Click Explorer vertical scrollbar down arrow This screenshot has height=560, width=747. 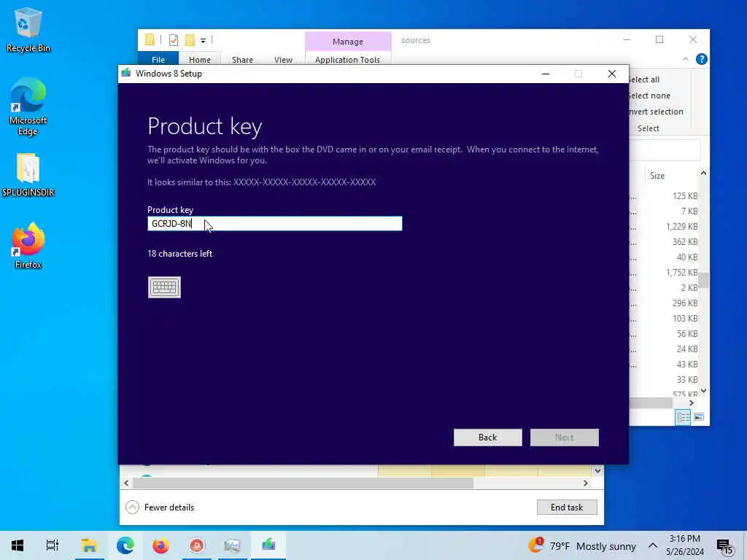pyautogui.click(x=704, y=391)
